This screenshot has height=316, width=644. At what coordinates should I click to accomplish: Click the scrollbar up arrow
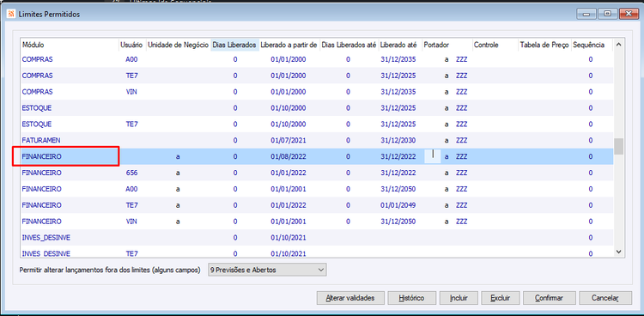[618, 45]
